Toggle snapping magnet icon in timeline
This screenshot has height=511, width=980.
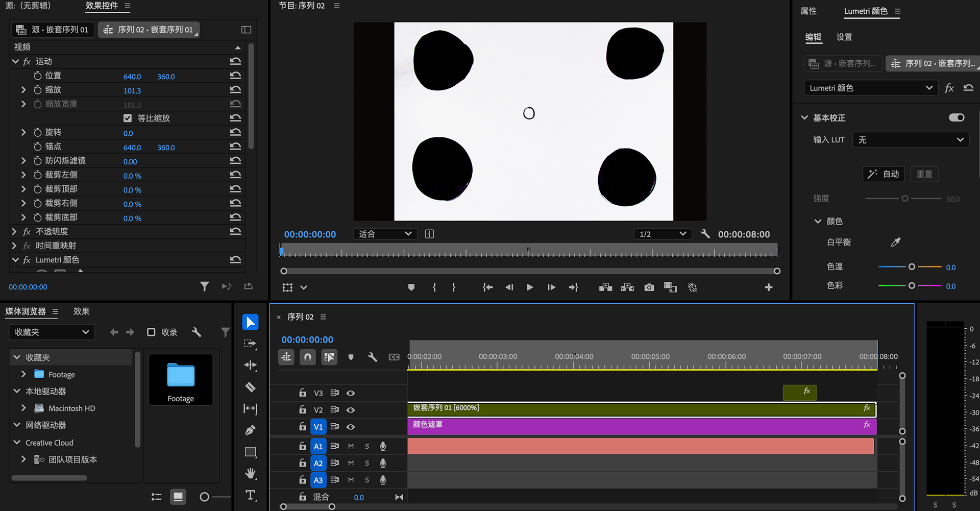[308, 357]
